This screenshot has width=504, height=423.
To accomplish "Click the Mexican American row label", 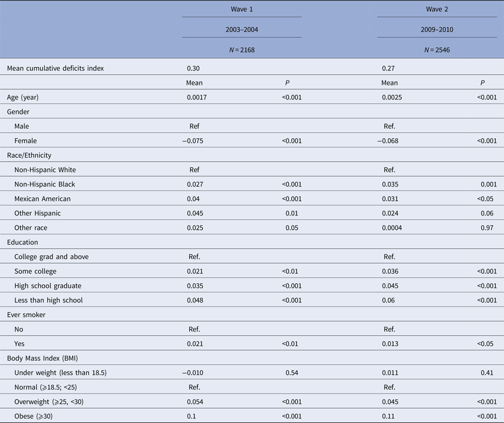I will pos(42,199).
